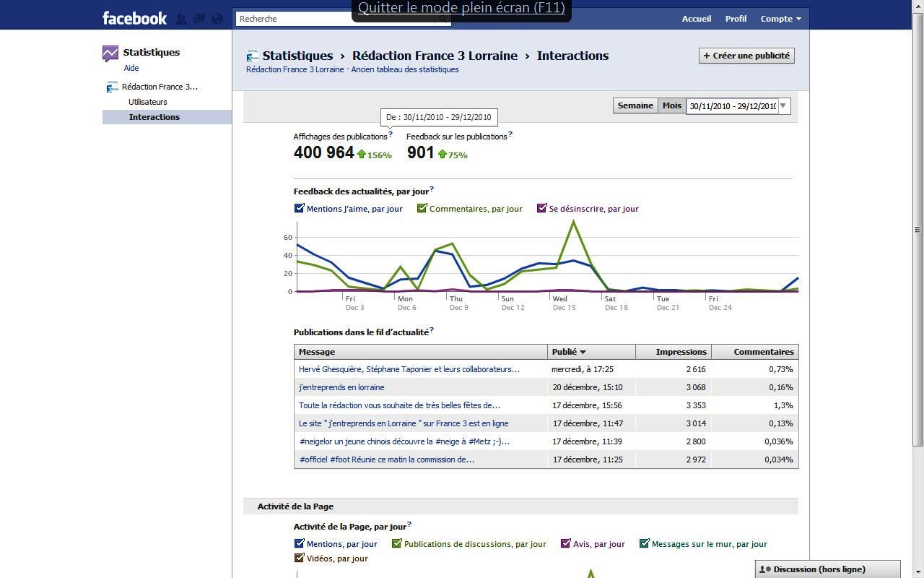Viewport: 924px width, 578px height.
Task: Click the page logo icon beside the Statistiques heading
Action: tap(253, 56)
